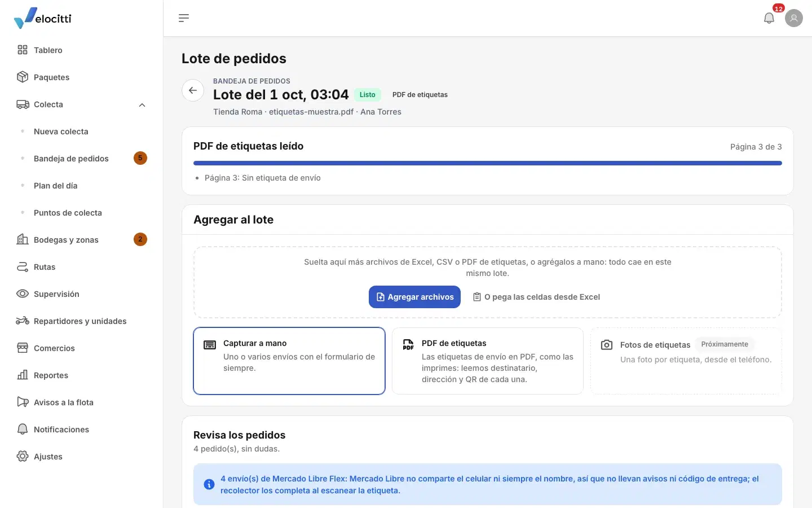Image resolution: width=812 pixels, height=508 pixels.
Task: Click the Paquetes box icon
Action: pos(23,77)
